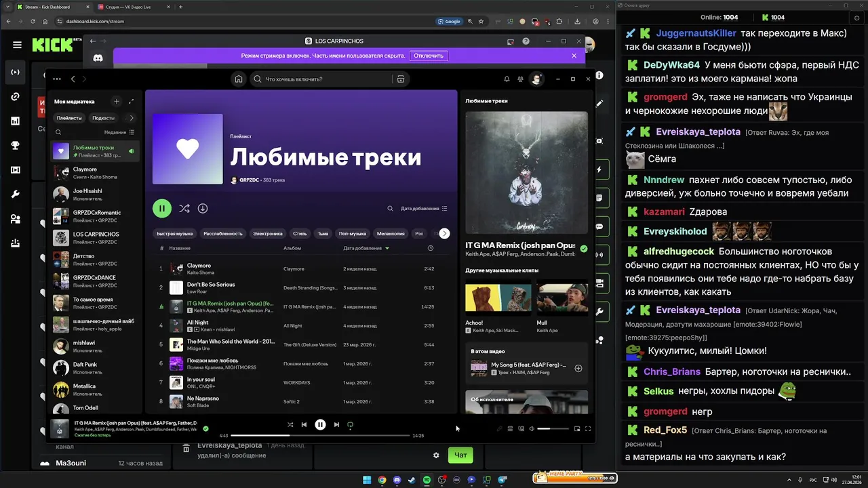Open the Windows Start button
Screen dimensions: 868x488
(x=367, y=480)
